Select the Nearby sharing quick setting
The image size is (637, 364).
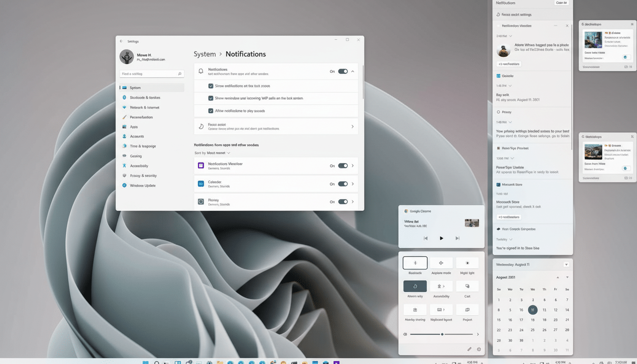(415, 310)
